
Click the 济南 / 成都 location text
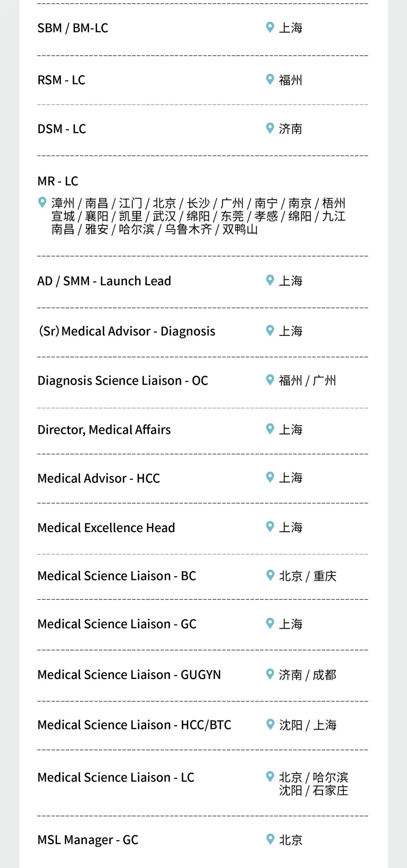308,675
